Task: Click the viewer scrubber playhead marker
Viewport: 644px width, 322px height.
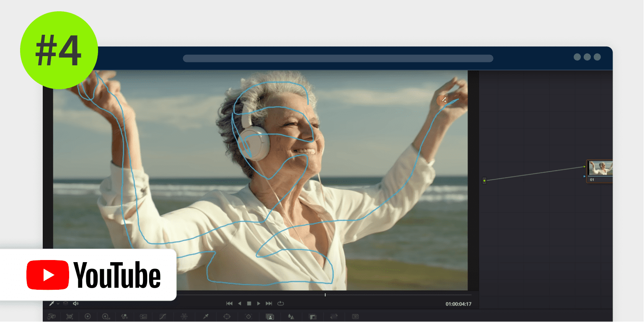Action: click(x=325, y=295)
